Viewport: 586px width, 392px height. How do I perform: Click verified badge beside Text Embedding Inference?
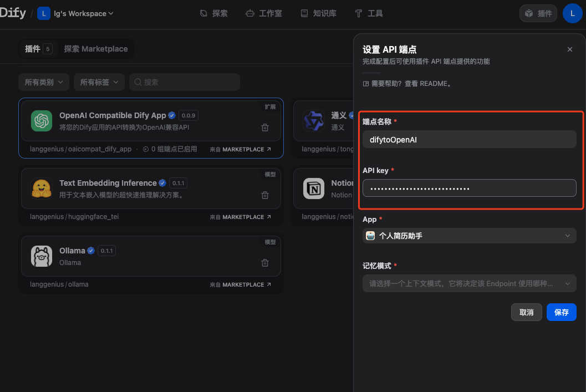(x=162, y=183)
